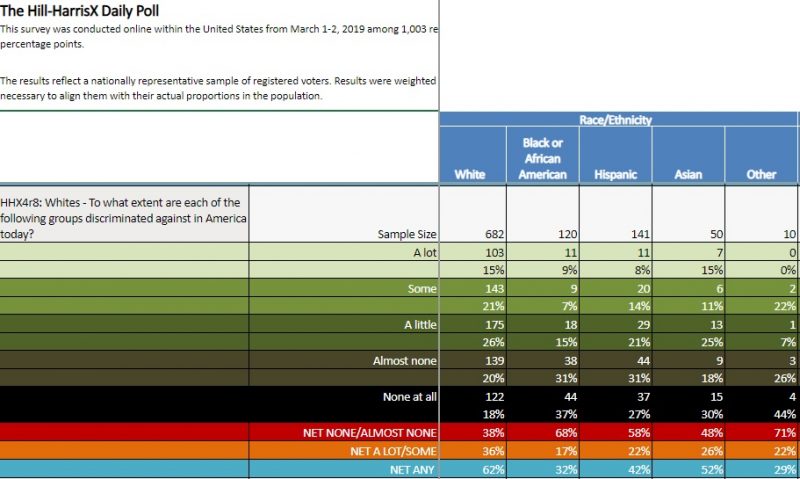This screenshot has width=800, height=479.
Task: Select White Some count 143
Action: click(494, 289)
